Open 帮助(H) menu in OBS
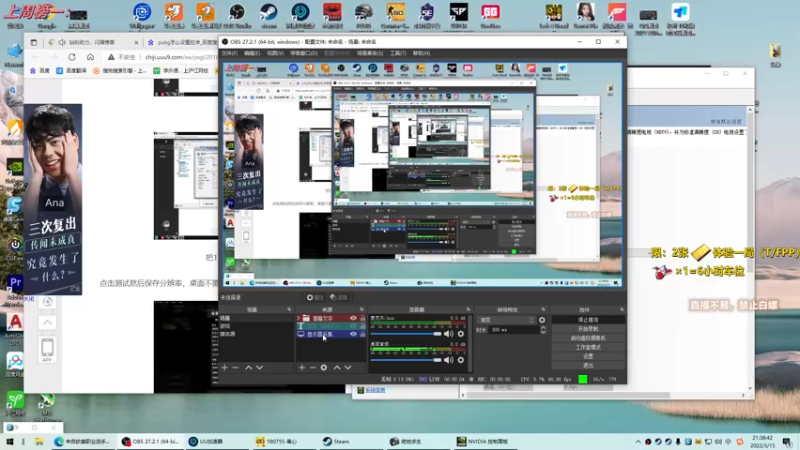 [421, 53]
